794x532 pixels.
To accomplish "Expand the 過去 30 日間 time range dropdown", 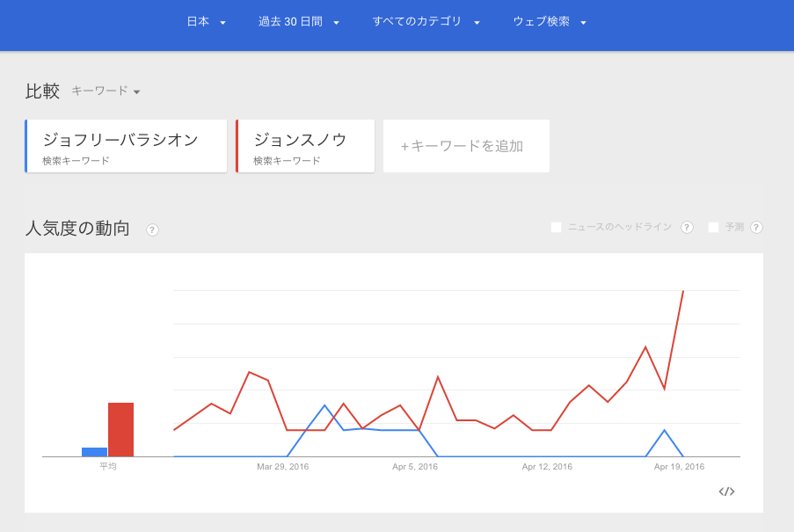I will tap(299, 22).
